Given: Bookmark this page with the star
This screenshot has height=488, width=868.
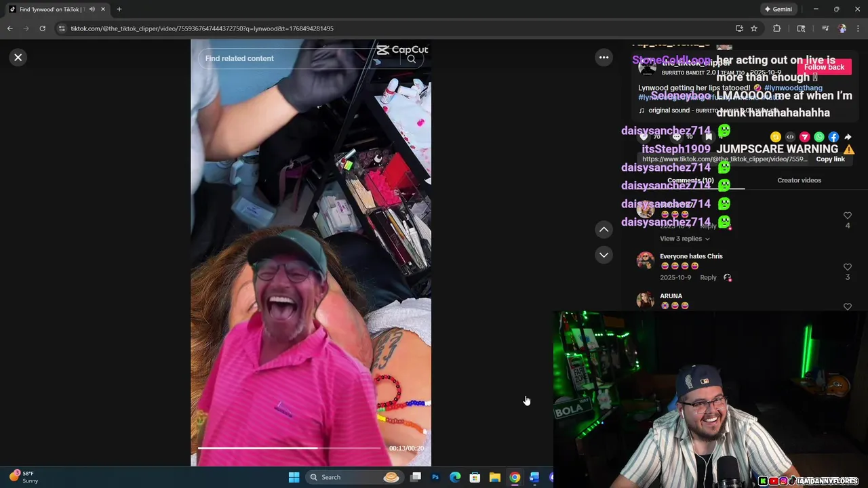Looking at the screenshot, I should (754, 28).
